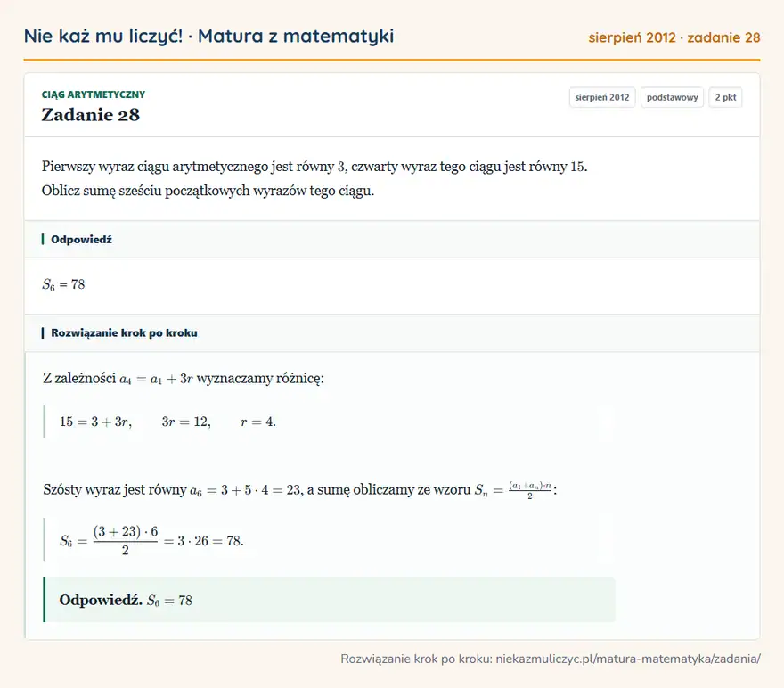Viewport: 784px width, 688px height.
Task: Click the 'Nie każ mu liczyć! · Matura z matematyki' title
Action: [208, 36]
